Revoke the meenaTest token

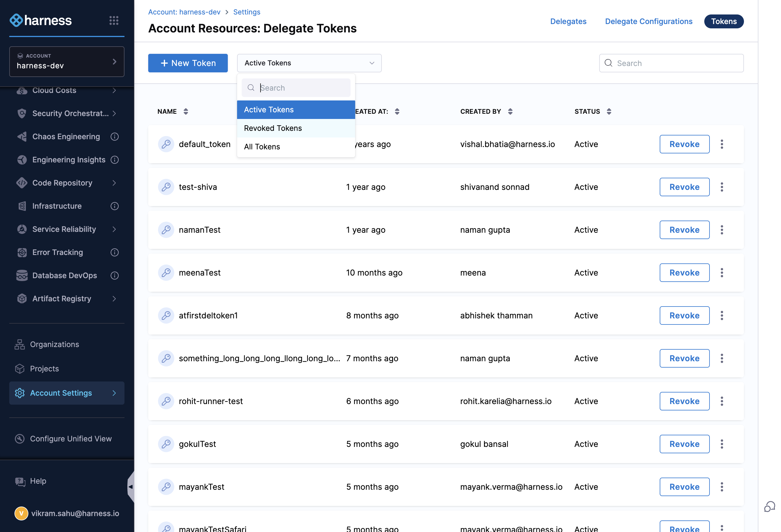[684, 273]
